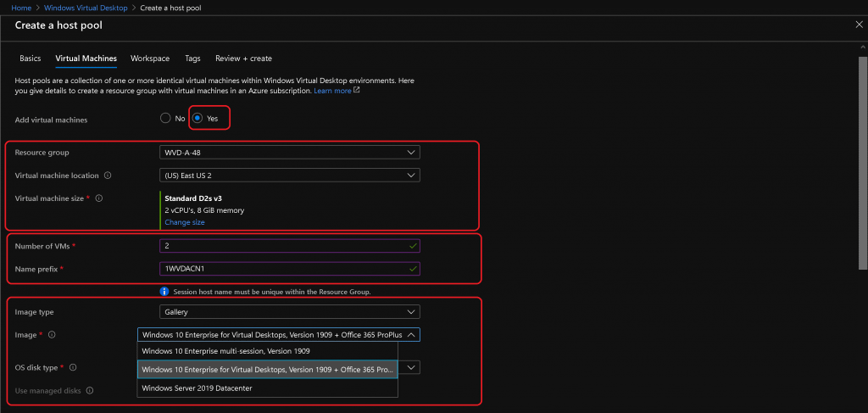Open the Review + create tab
The image size is (868, 413).
(243, 59)
